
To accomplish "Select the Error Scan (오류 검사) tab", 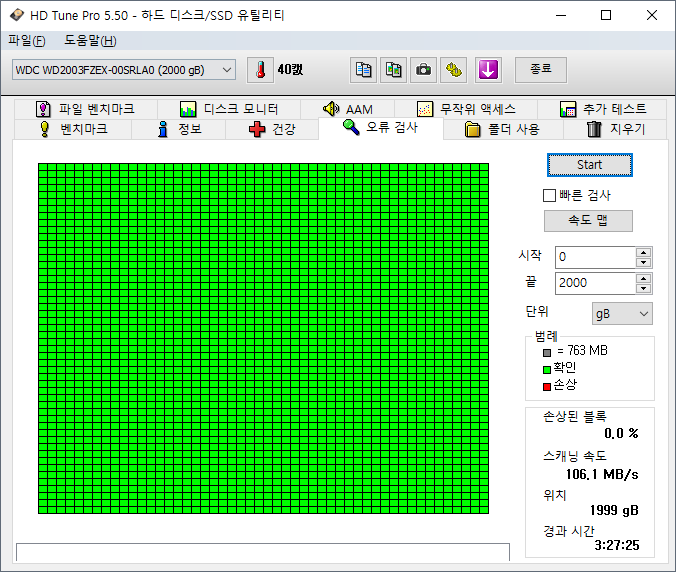I will [381, 128].
